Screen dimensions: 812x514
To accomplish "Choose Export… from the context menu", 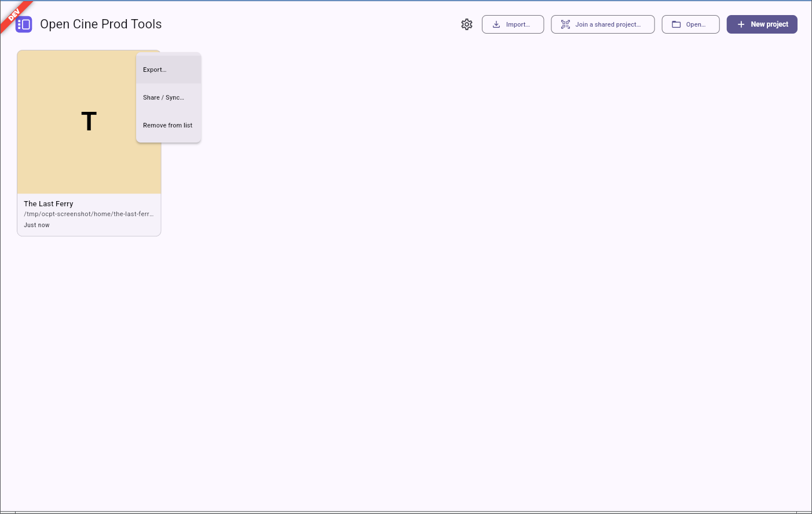I will [x=169, y=70].
